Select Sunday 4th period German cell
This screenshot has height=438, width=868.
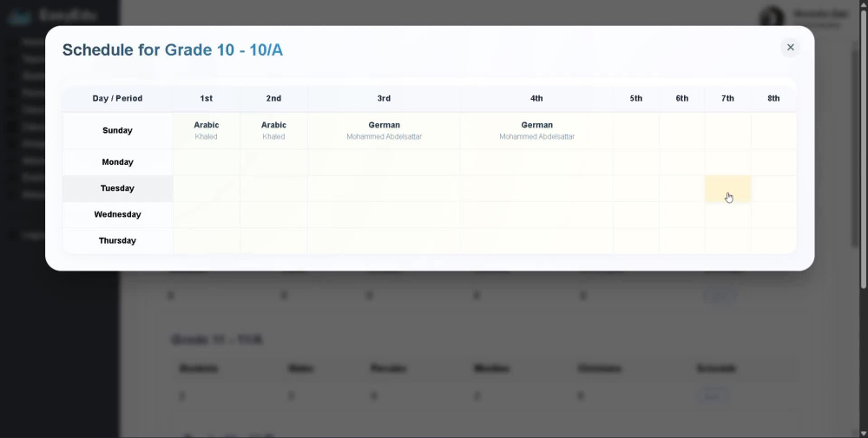pyautogui.click(x=536, y=130)
